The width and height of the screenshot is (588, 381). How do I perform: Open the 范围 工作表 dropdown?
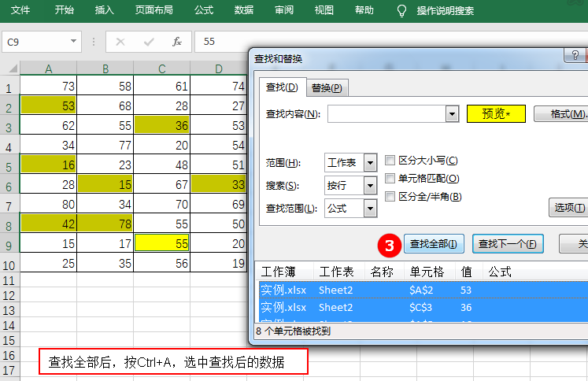[370, 163]
